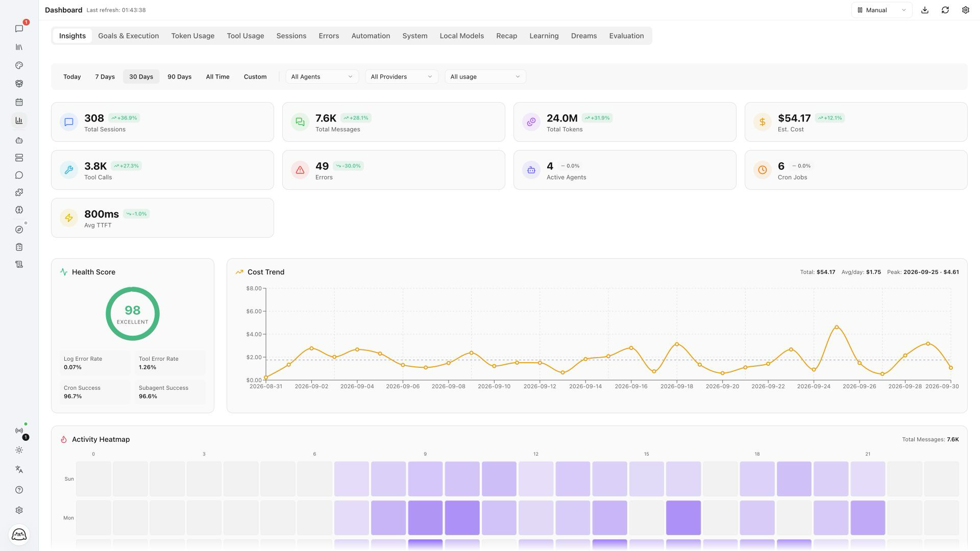980x551 pixels.
Task: Click the cost peak point on 2026-09-25
Action: 837,327
